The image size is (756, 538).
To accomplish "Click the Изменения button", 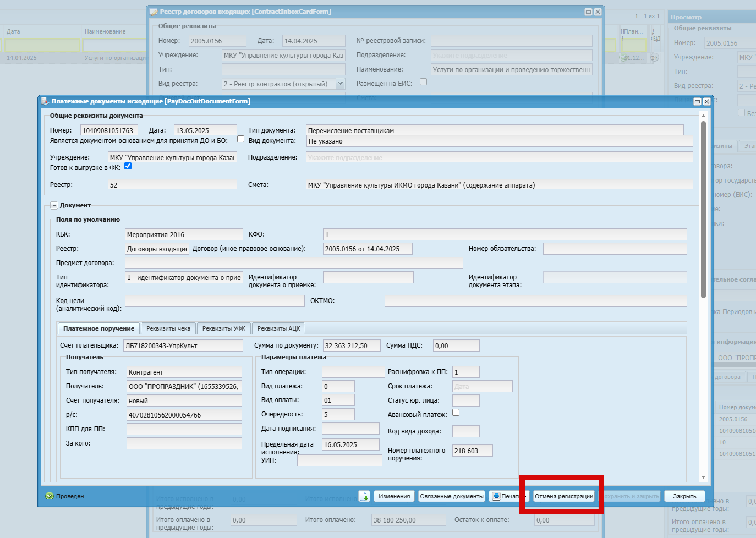I will [x=395, y=496].
